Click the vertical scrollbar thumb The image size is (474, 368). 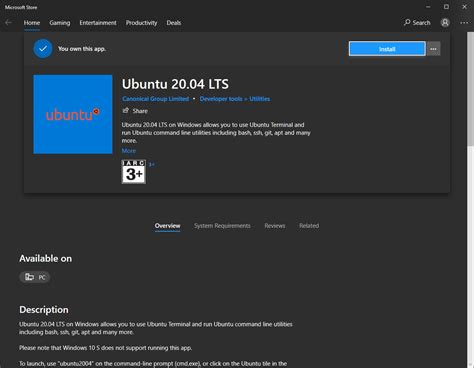pyautogui.click(x=470, y=88)
